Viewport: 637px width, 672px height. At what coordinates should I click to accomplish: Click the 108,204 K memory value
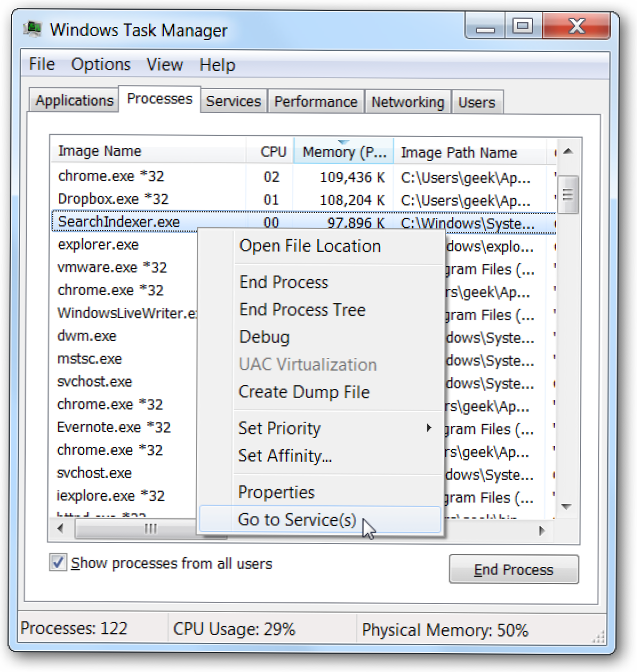tap(352, 200)
